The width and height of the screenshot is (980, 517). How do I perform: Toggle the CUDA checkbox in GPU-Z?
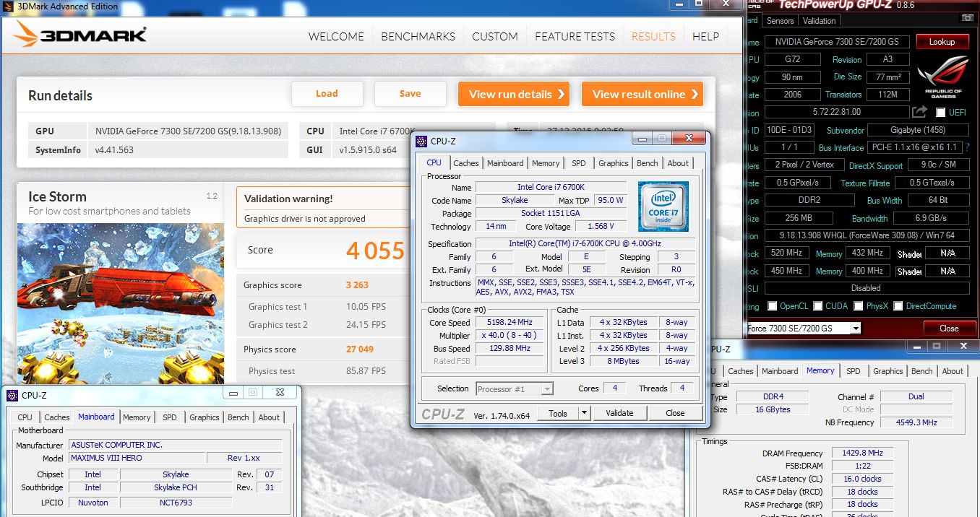[817, 306]
